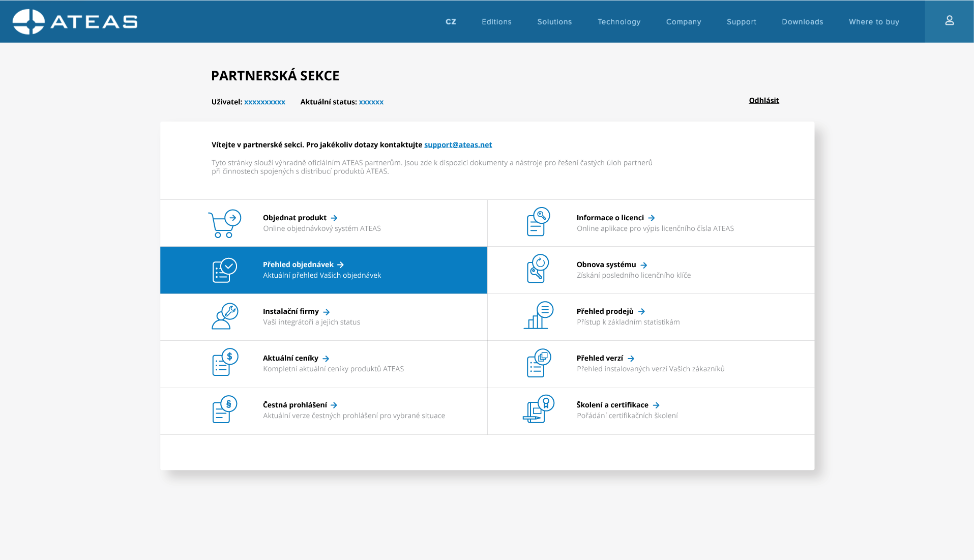This screenshot has height=560, width=974.
Task: Click the PARTNERSKÁ SEKCE heading
Action: point(275,75)
